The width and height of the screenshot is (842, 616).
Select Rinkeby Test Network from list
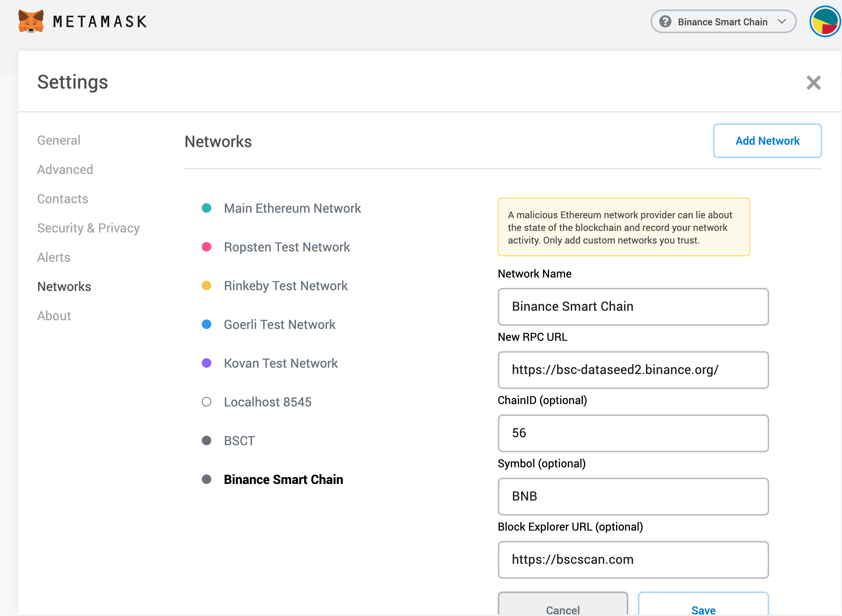pyautogui.click(x=286, y=286)
